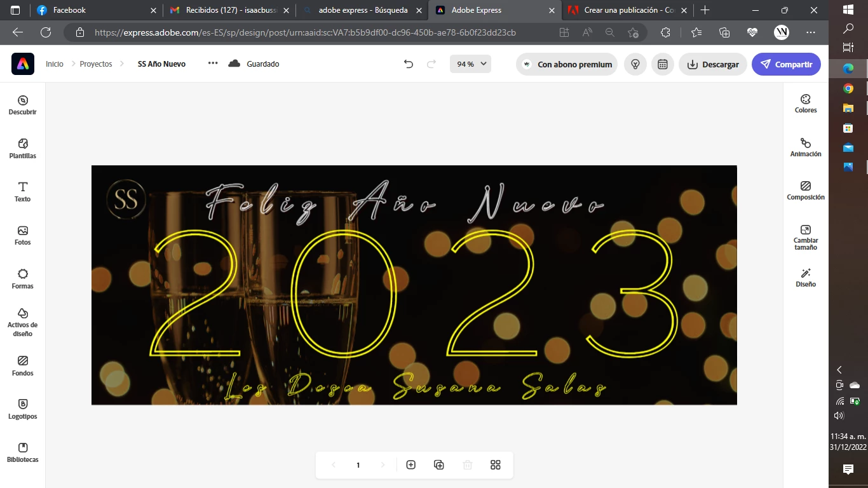This screenshot has width=868, height=488.
Task: Open the Logotipos panel
Action: click(23, 409)
